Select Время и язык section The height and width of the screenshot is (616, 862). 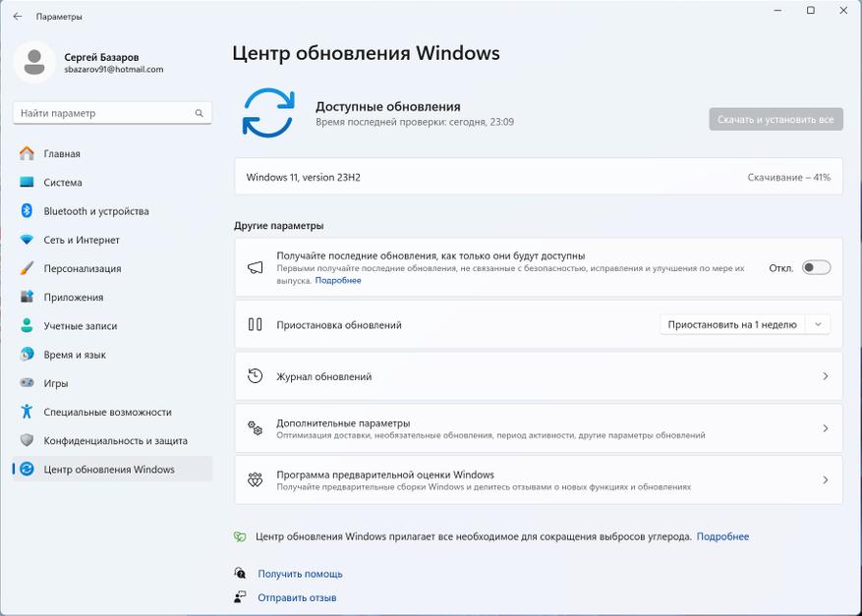[112, 355]
